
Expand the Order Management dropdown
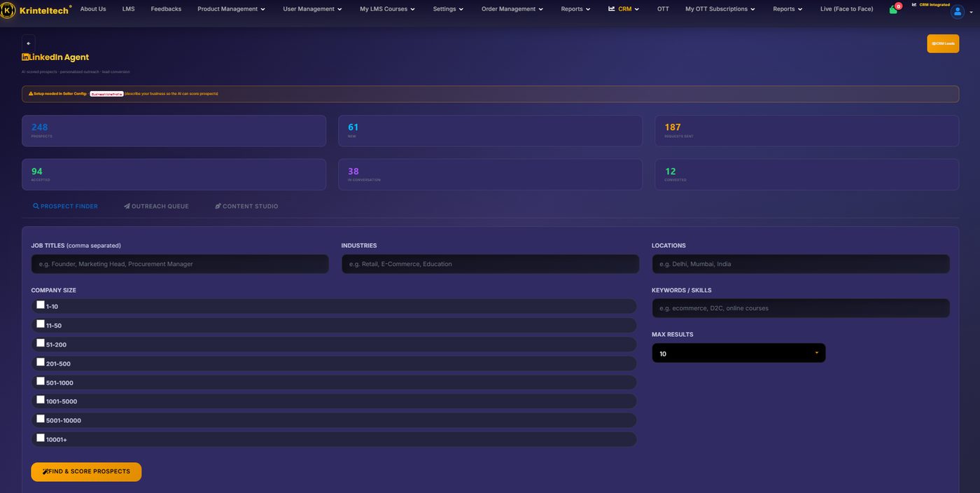pos(512,9)
